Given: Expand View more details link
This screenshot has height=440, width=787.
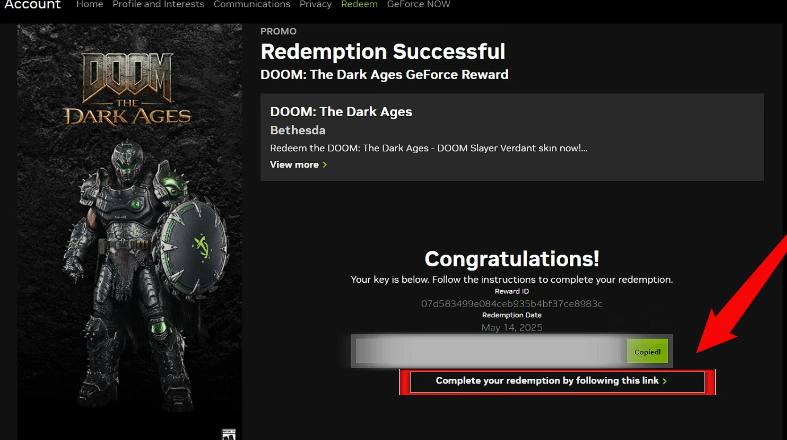Looking at the screenshot, I should coord(298,165).
